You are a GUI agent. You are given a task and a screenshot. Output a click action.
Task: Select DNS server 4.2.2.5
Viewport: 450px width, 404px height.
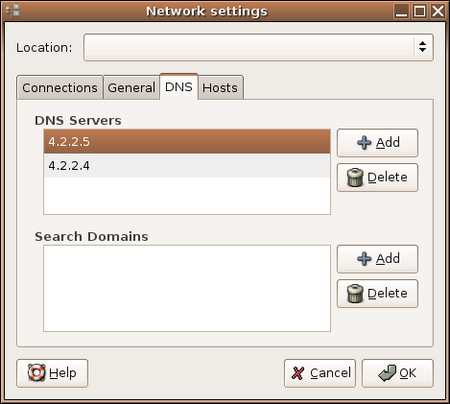187,142
